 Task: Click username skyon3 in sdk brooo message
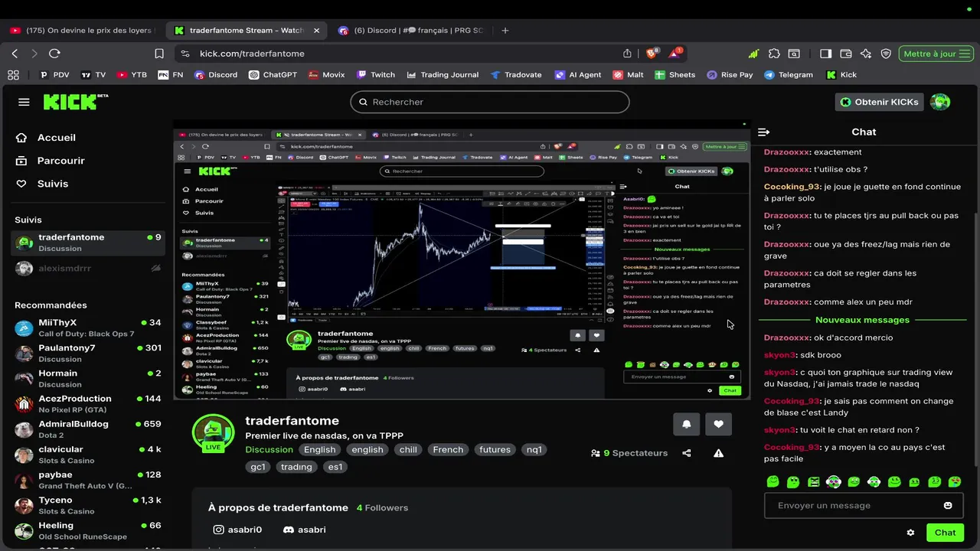(780, 355)
